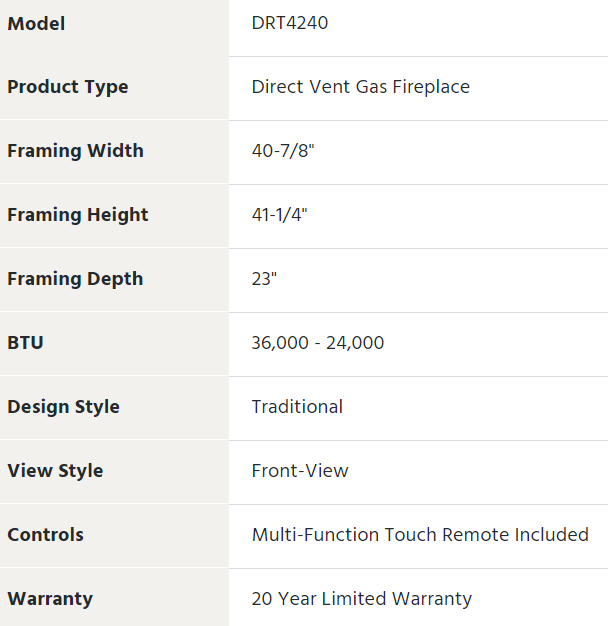Click the Design Style label
Viewport: 608px width, 626px height.
(x=63, y=407)
